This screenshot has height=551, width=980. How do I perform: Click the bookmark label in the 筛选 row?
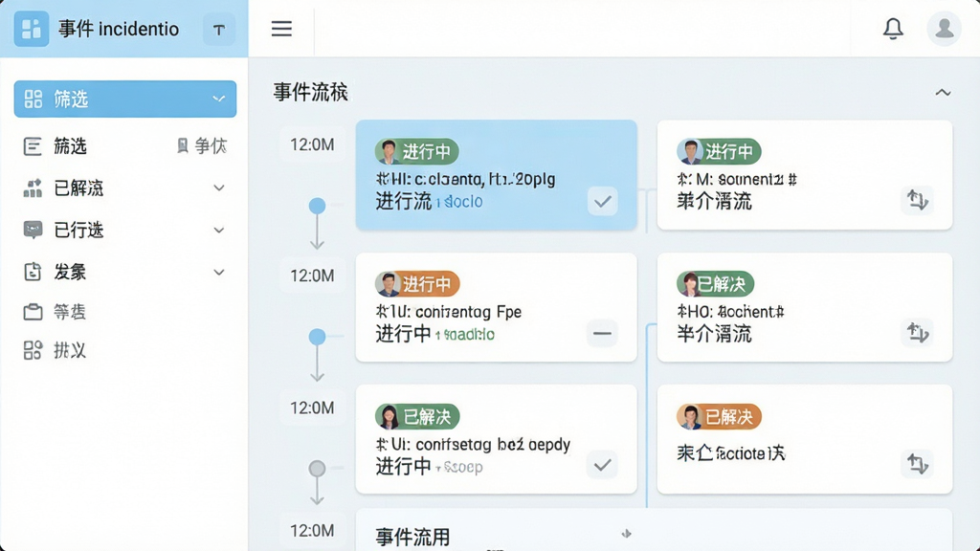pos(202,146)
